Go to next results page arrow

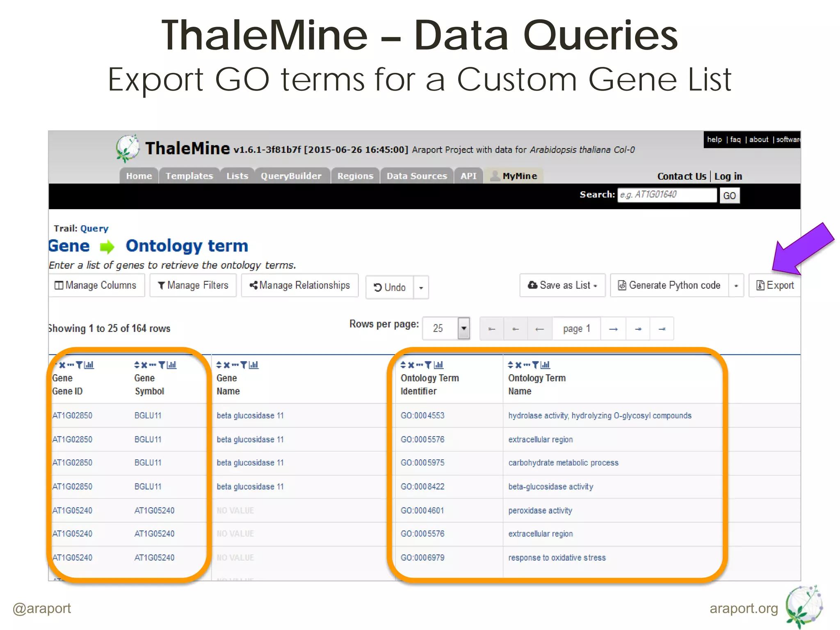click(x=613, y=329)
